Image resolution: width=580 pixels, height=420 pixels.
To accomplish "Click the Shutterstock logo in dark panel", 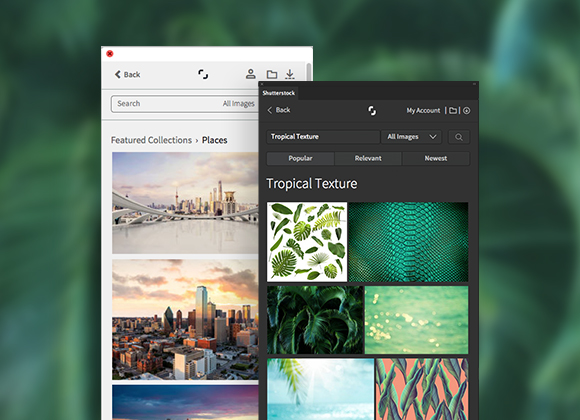I will pyautogui.click(x=372, y=110).
